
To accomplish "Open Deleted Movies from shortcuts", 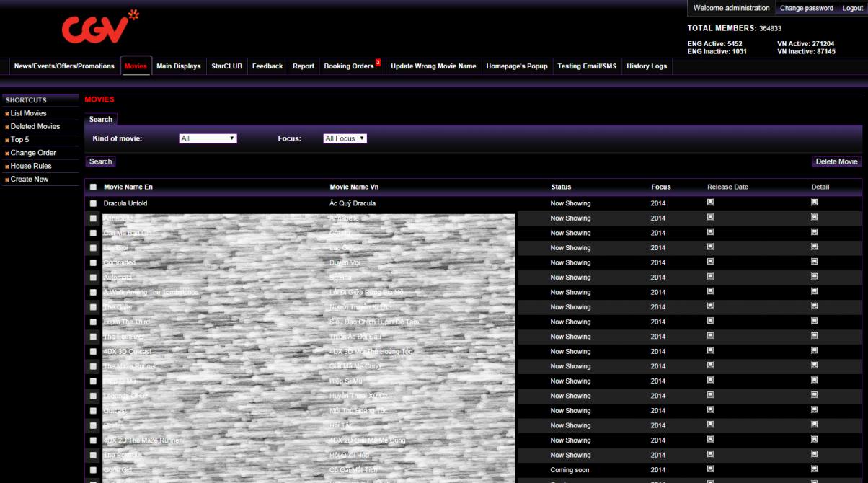I will [x=35, y=127].
